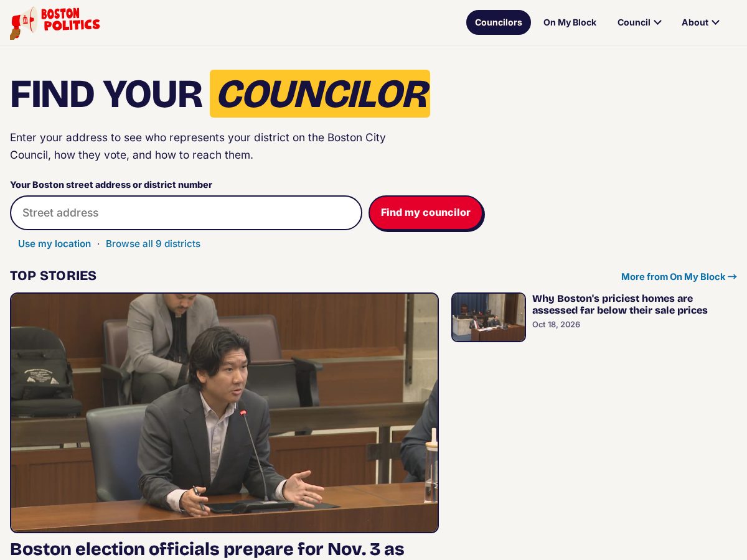Click the Find my councilor button
The height and width of the screenshot is (560, 747).
pos(426,213)
